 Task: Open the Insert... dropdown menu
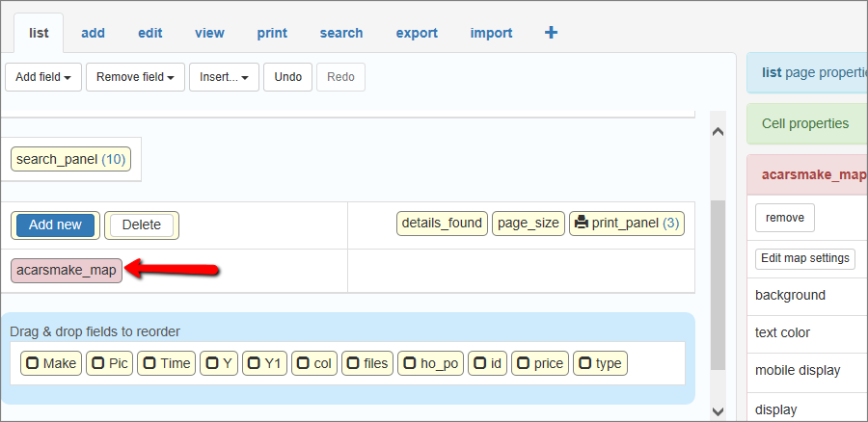(224, 77)
